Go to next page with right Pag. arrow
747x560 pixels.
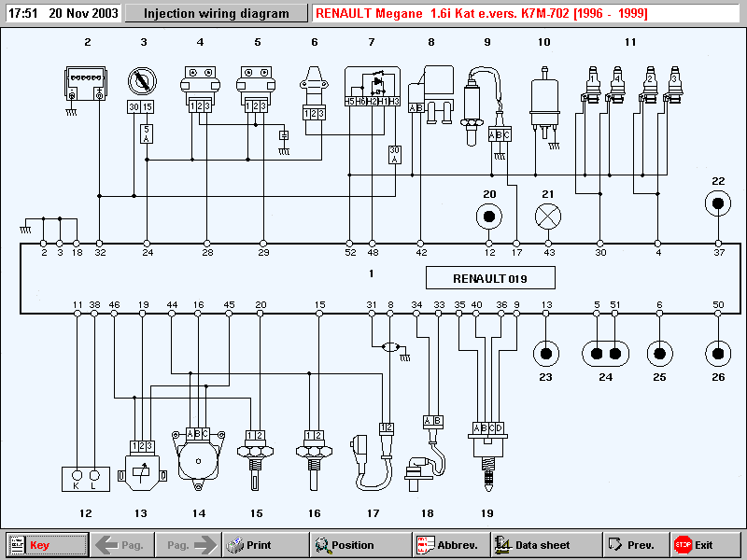tap(189, 545)
